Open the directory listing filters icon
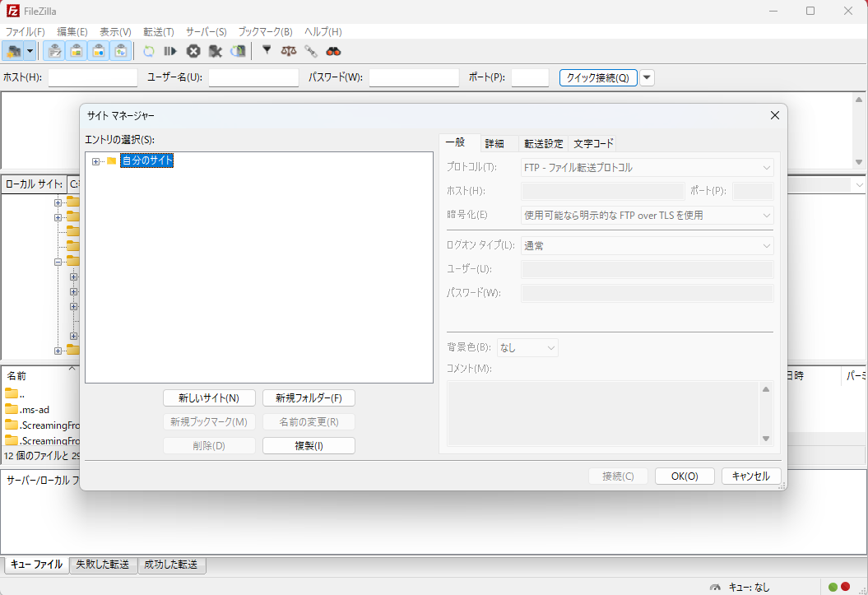The height and width of the screenshot is (595, 868). click(x=267, y=51)
